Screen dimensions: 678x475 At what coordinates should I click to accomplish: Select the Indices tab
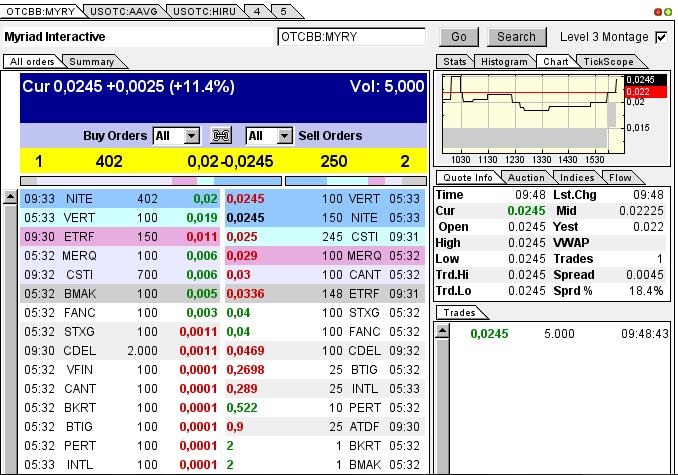(x=577, y=178)
